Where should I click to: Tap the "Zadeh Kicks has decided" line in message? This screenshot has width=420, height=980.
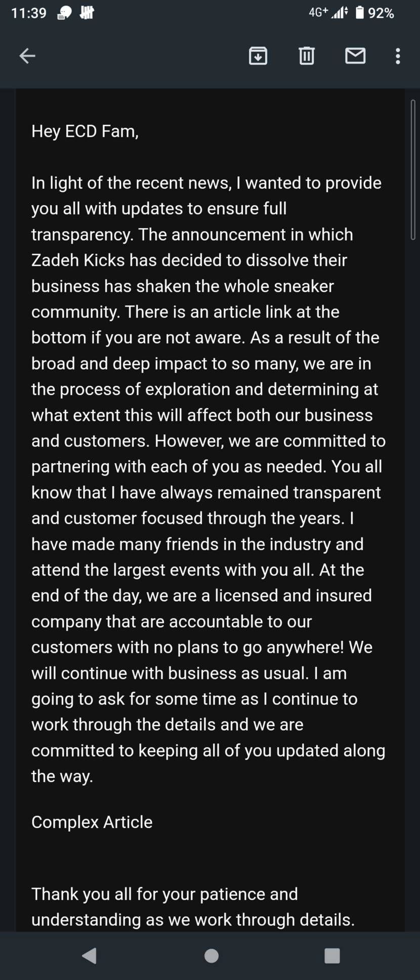click(x=189, y=260)
